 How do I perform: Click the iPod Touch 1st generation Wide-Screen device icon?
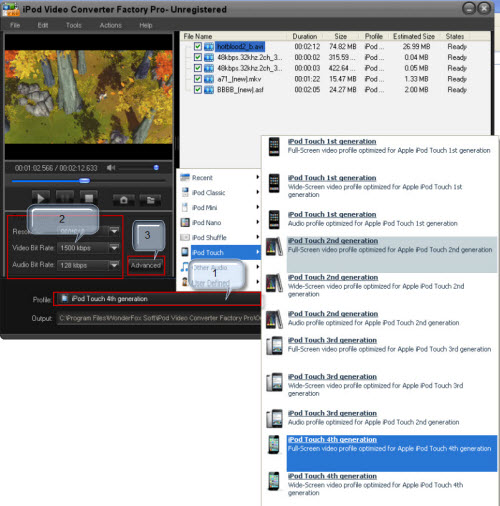tap(274, 183)
